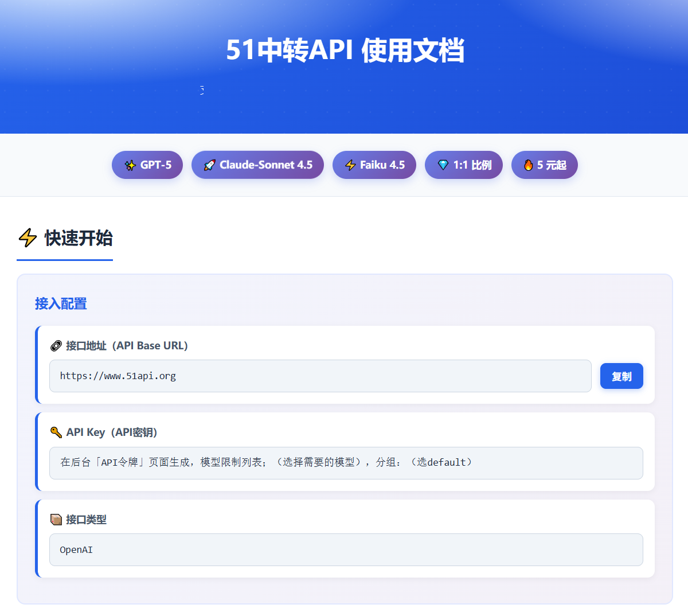Click the 接口地址 (API Base URL) label
Image resolution: width=688 pixels, height=616 pixels.
click(x=127, y=346)
